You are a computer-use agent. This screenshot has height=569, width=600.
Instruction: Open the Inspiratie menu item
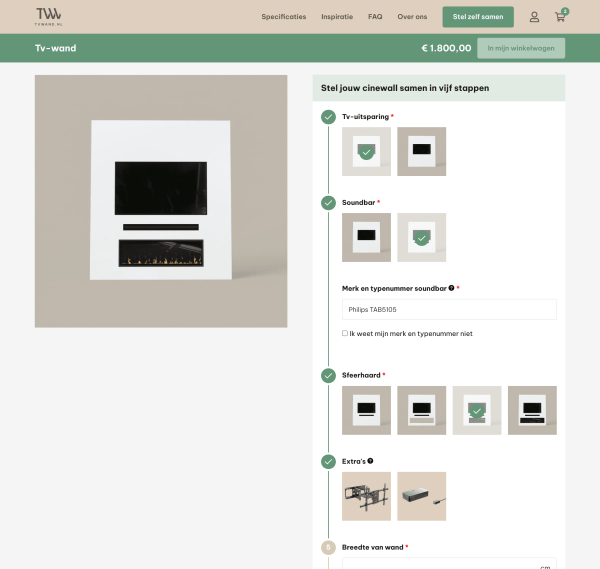[337, 17]
